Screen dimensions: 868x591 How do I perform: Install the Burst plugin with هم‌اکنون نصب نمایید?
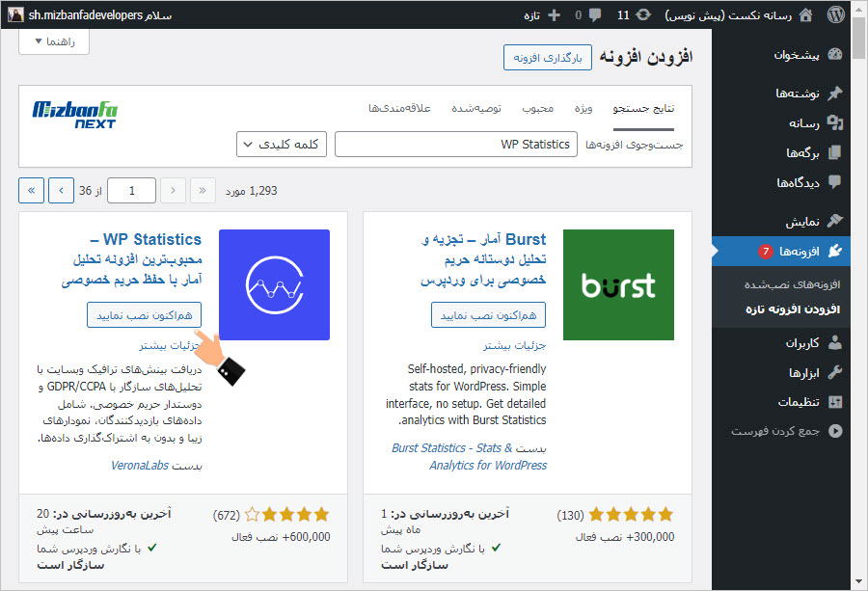point(488,315)
